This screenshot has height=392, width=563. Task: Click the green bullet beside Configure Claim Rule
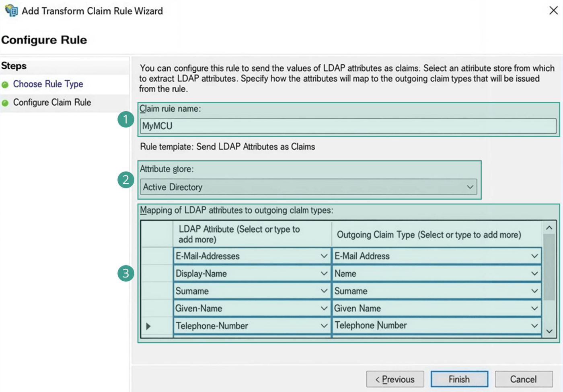pos(5,103)
